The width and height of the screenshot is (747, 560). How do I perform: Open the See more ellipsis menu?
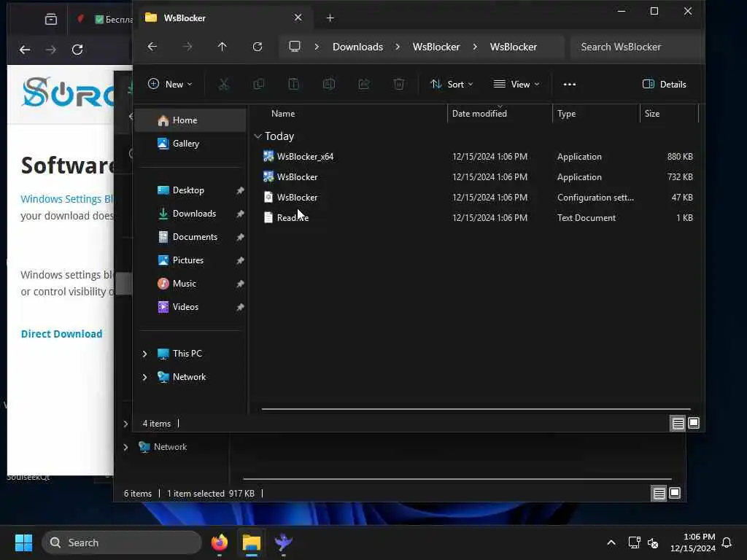point(569,85)
